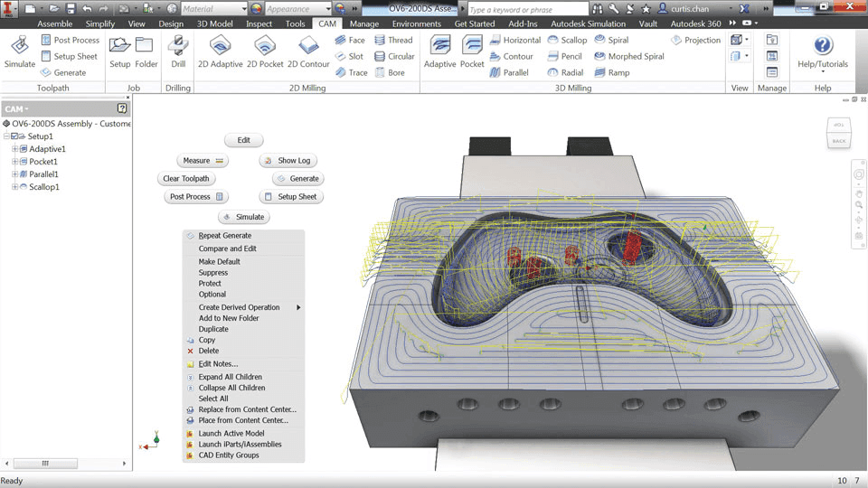Choose the Circular milling operation

394,56
